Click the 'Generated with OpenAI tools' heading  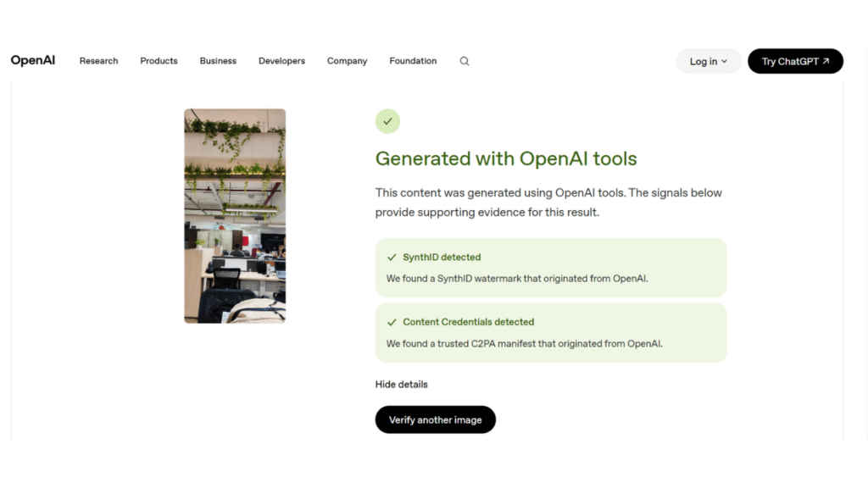coord(506,158)
